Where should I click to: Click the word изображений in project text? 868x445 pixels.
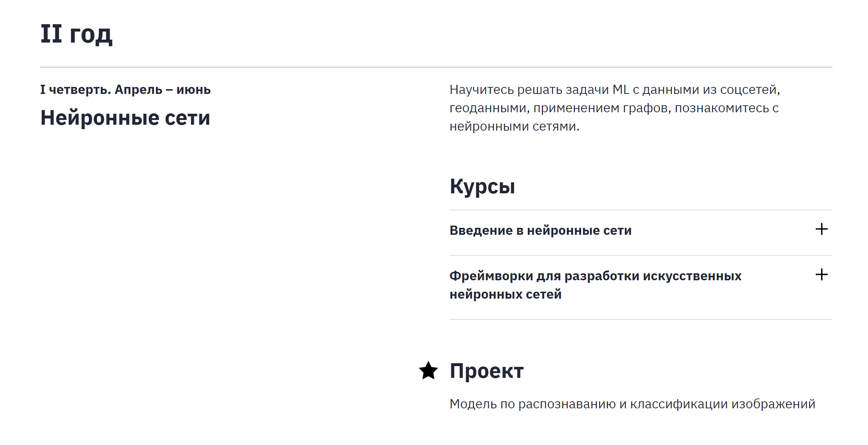pos(773,404)
